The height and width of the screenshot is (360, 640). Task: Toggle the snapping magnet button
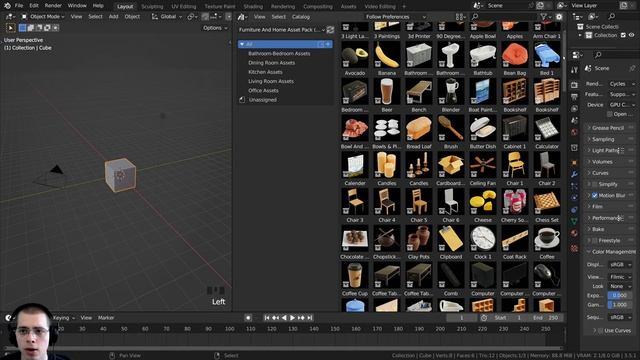(x=205, y=17)
